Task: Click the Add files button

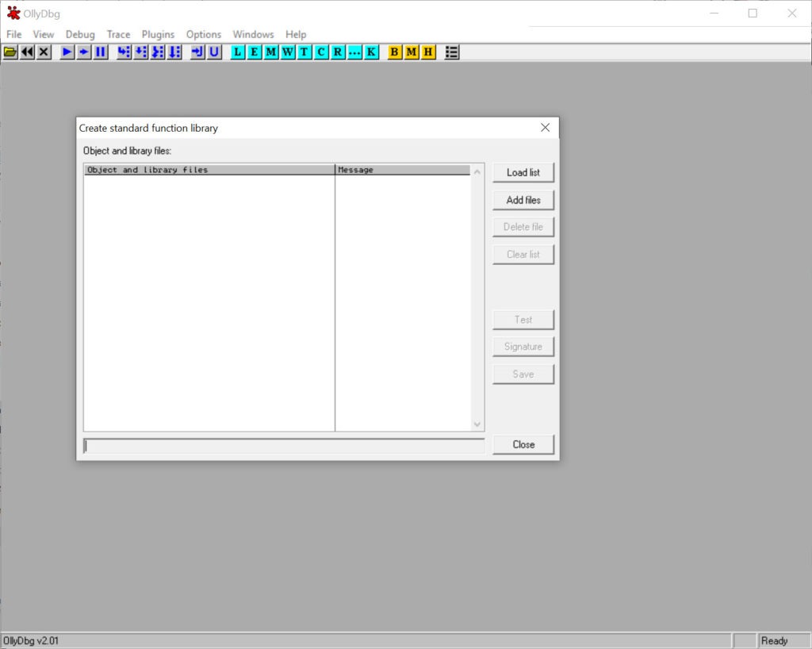Action: pyautogui.click(x=523, y=200)
